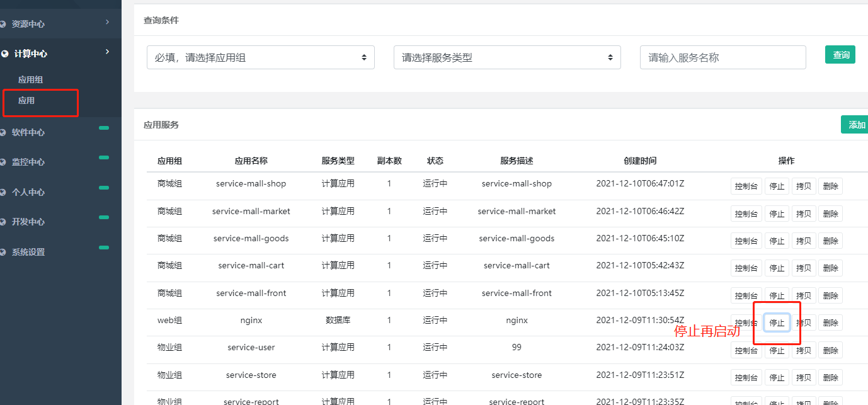Open the 必填，请选择应用组 dropdown
This screenshot has height=405, width=868.
(x=260, y=57)
